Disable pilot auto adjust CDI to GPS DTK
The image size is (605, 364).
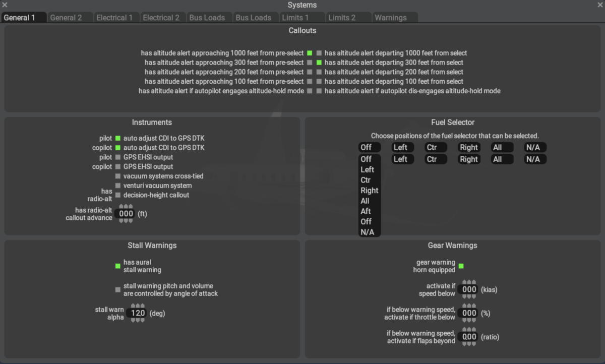click(118, 138)
